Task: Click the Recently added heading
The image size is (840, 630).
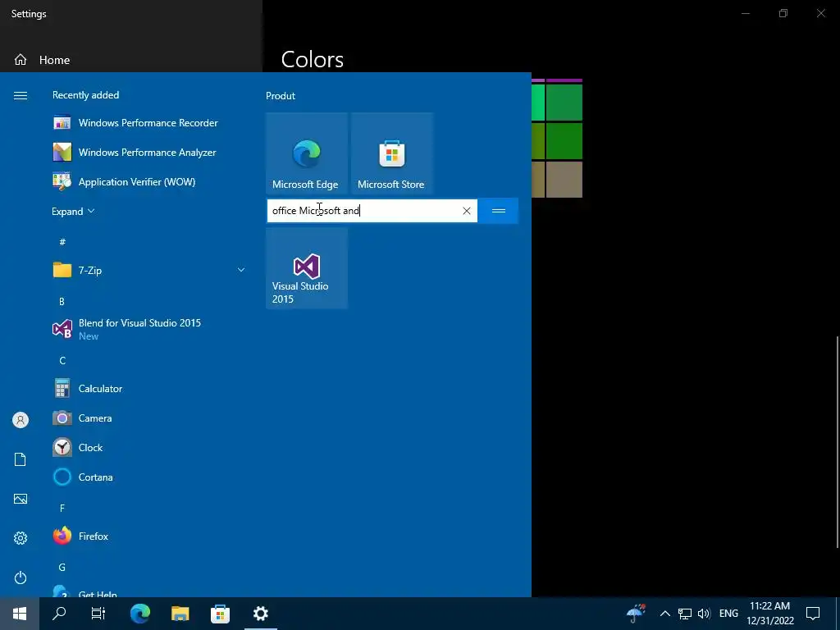Action: click(x=85, y=95)
